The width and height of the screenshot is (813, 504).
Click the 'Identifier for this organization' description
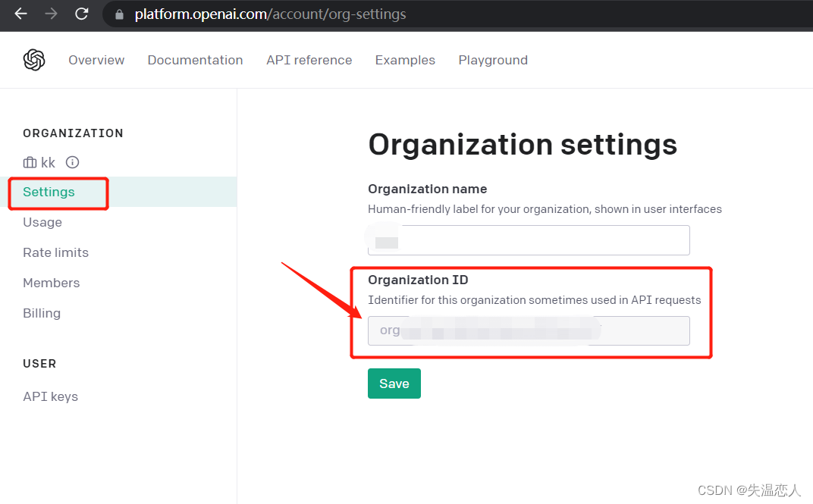pos(534,300)
